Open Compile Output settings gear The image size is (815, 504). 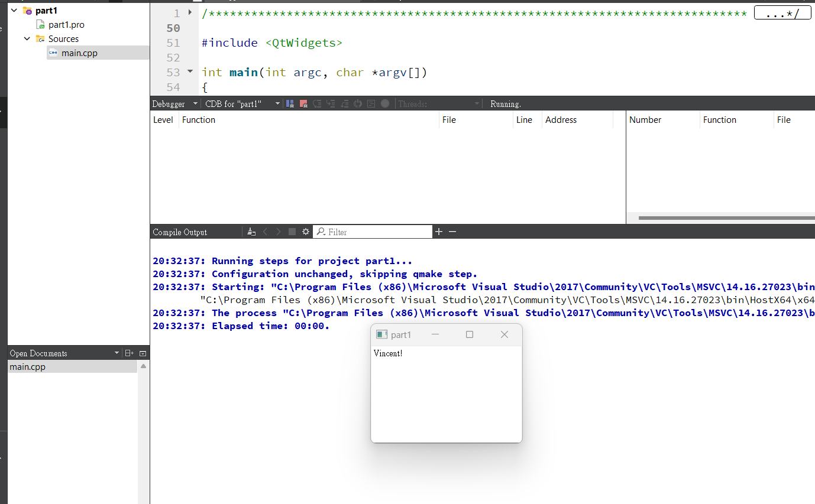[x=306, y=231]
